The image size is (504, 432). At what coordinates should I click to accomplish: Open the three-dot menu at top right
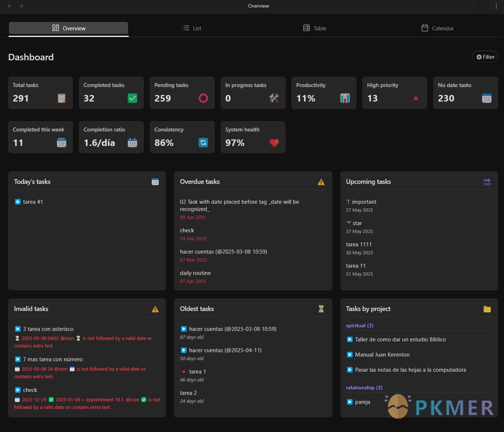click(496, 6)
